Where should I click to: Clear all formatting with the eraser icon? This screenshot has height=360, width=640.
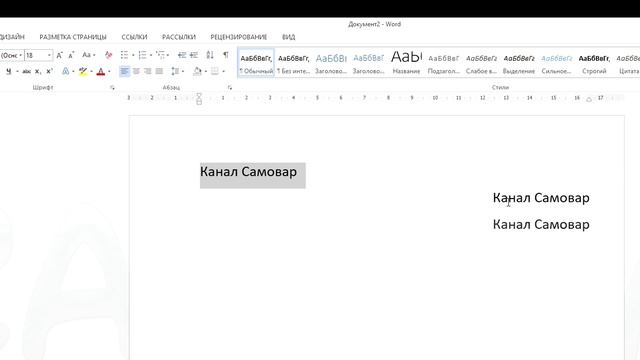point(108,55)
